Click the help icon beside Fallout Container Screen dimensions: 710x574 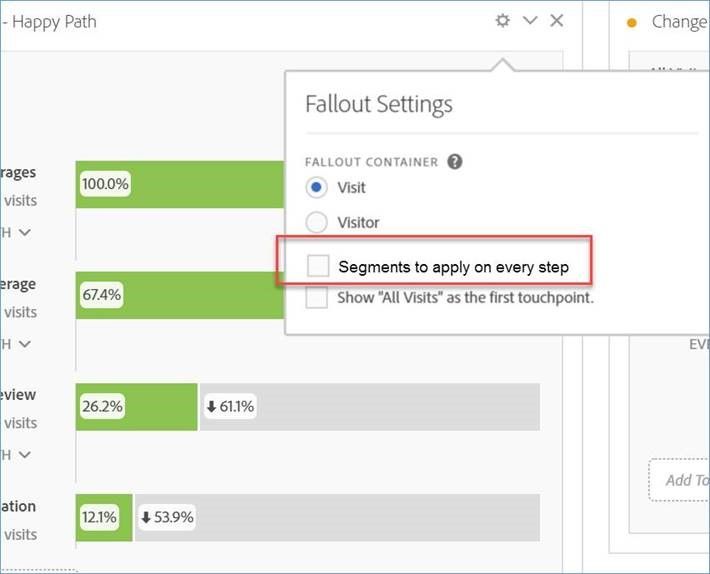coord(455,161)
